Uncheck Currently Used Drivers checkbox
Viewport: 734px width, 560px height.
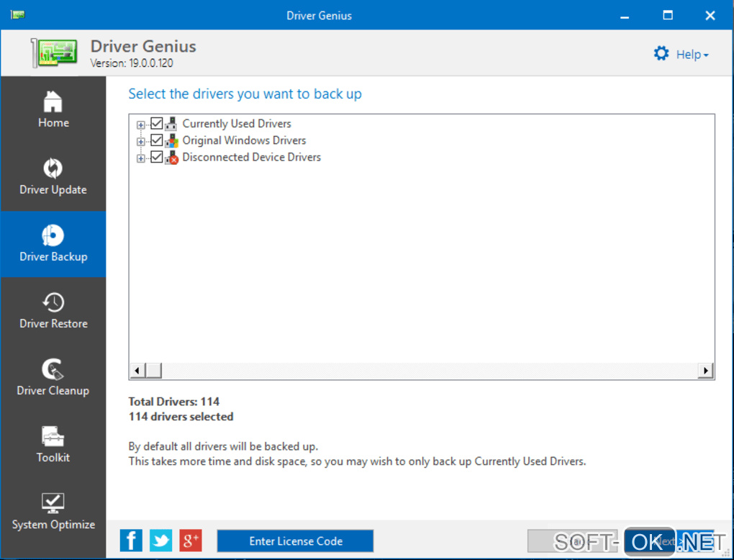[156, 124]
